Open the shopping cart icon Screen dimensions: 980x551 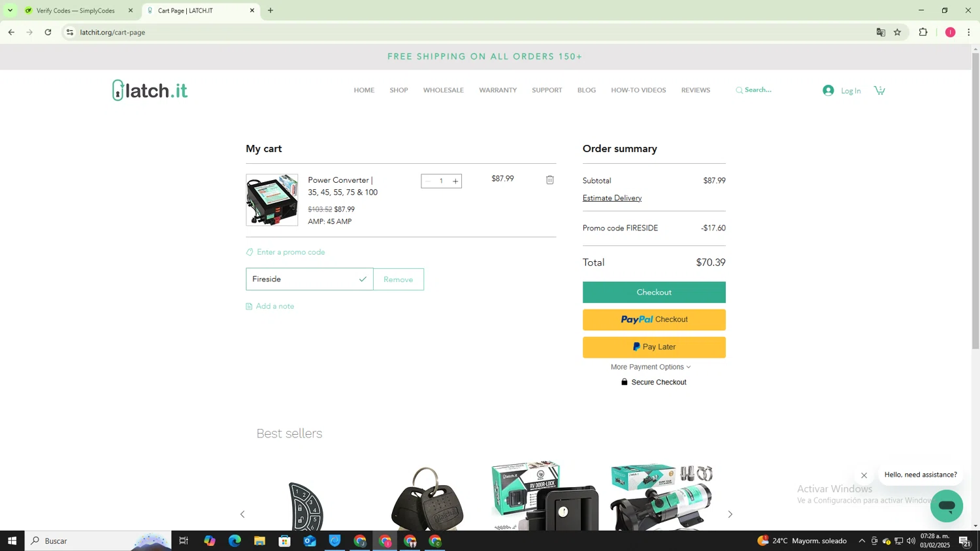[879, 90]
